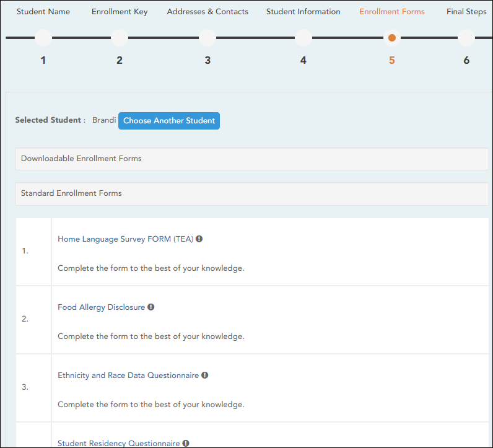The width and height of the screenshot is (493, 448).
Task: Select the Enrollment Forms step label
Action: click(x=392, y=12)
